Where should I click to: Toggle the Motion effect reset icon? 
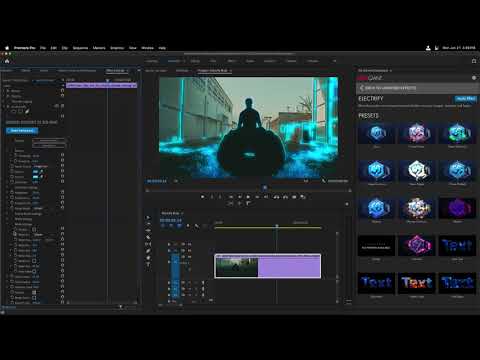click(62, 90)
